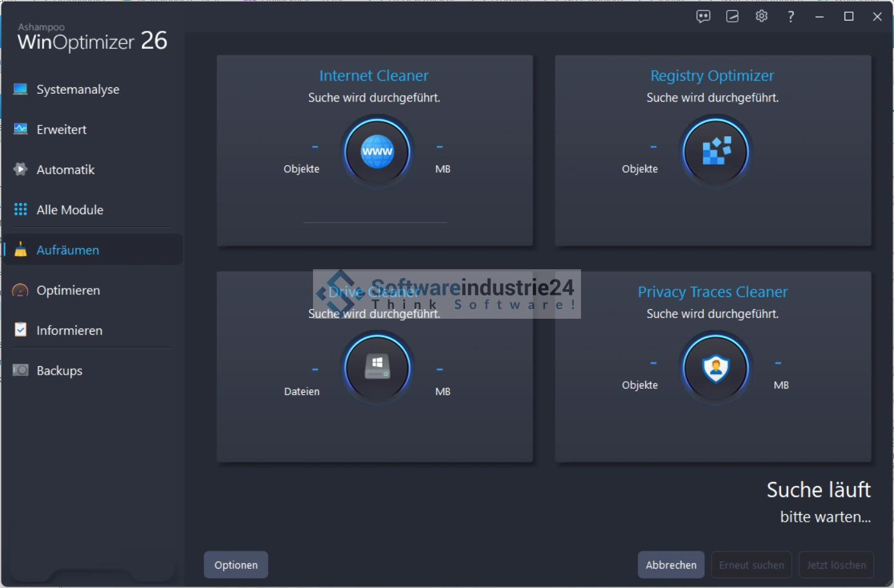Open settings via the gear icon
The width and height of the screenshot is (894, 588).
coord(762,17)
